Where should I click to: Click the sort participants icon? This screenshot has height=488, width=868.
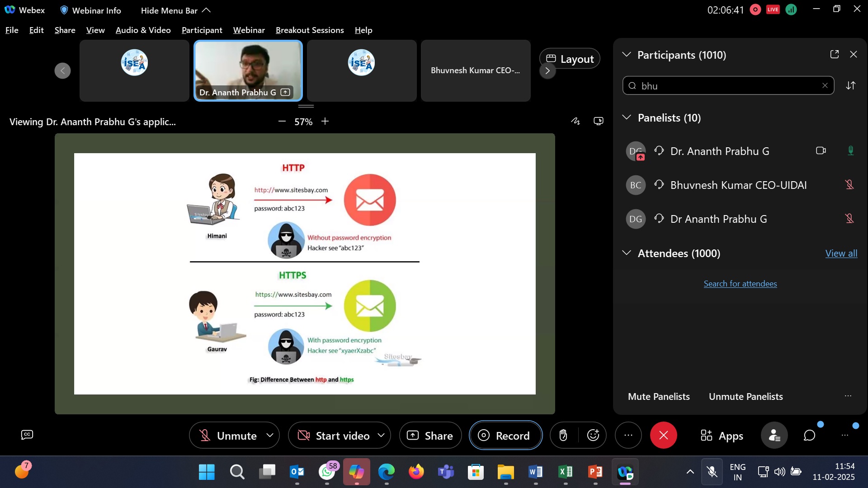tap(851, 85)
